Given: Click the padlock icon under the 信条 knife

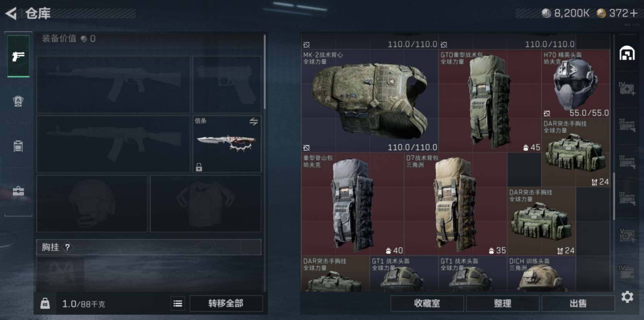Looking at the screenshot, I should point(199,167).
